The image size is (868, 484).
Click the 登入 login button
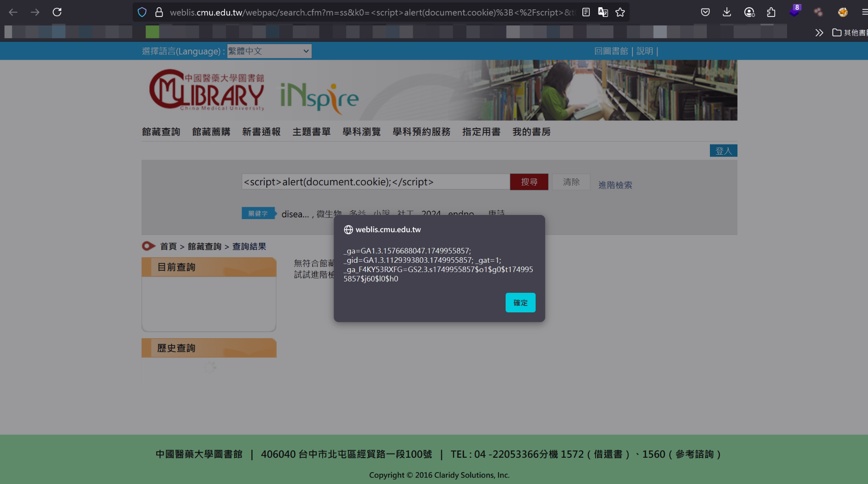click(723, 151)
